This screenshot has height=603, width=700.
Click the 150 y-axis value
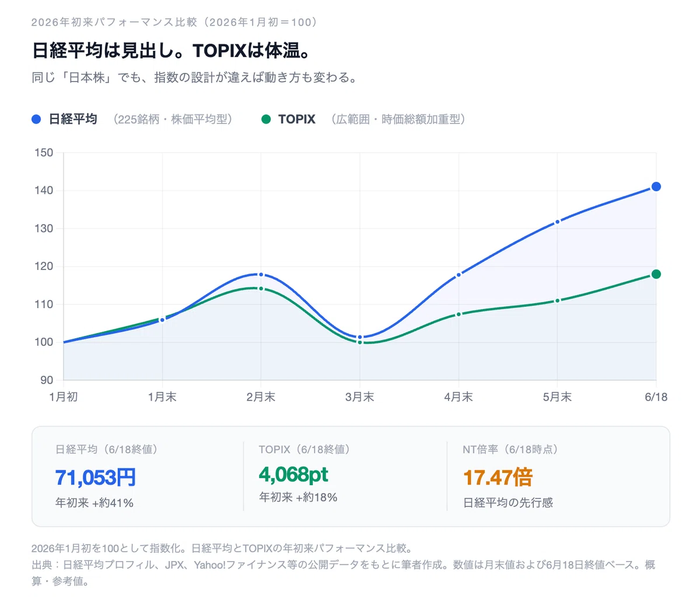pyautogui.click(x=44, y=153)
